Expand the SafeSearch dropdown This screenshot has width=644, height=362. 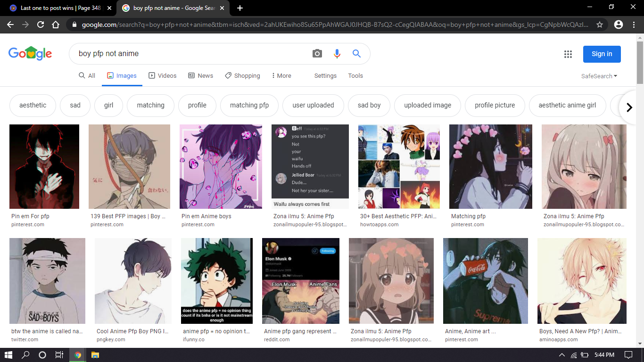599,76
